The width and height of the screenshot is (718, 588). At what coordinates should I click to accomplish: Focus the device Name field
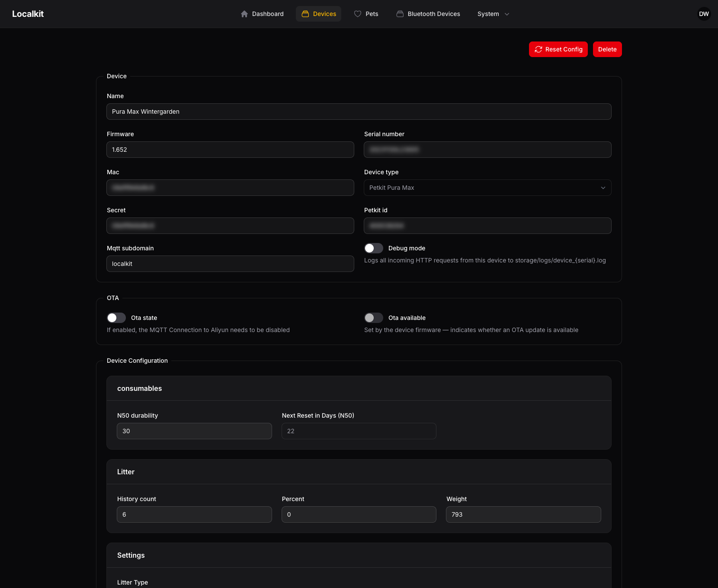(359, 112)
